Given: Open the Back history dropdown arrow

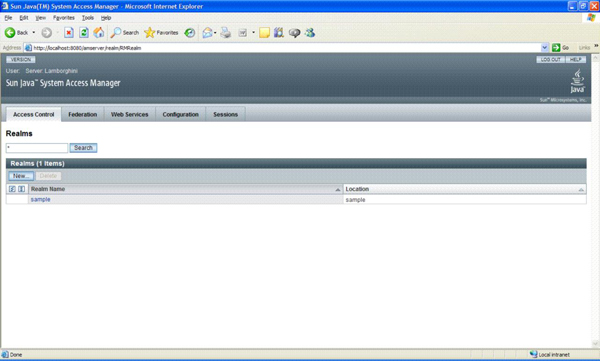Looking at the screenshot, I should point(34,33).
